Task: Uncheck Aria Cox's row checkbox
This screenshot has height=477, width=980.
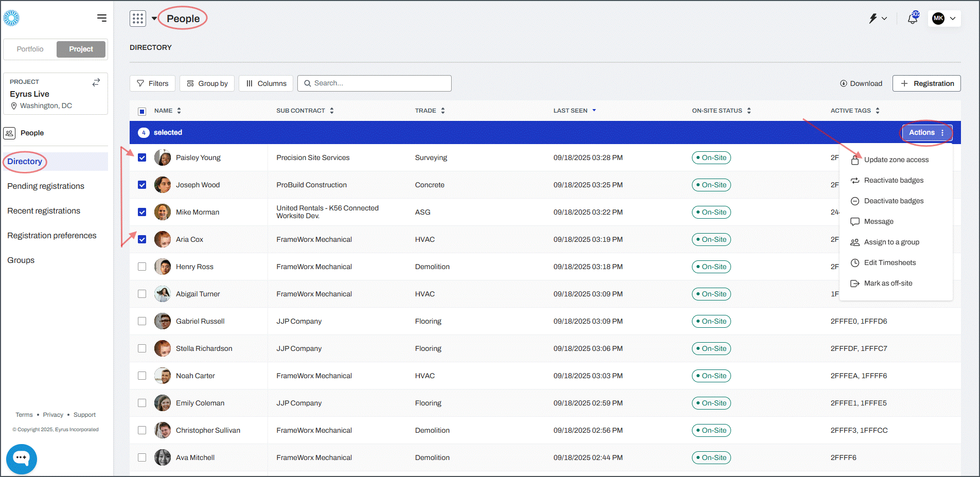Action: pos(142,239)
